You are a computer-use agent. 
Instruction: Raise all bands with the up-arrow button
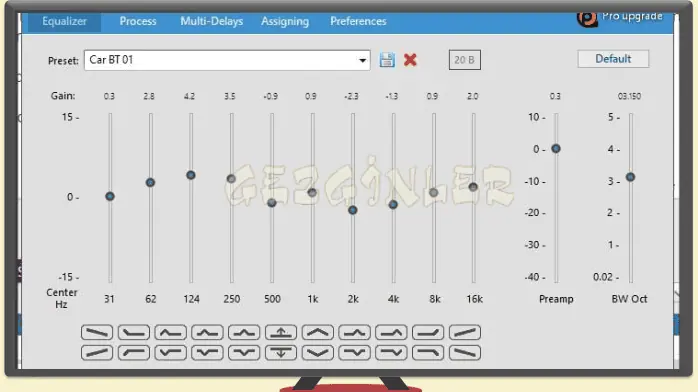pyautogui.click(x=281, y=332)
